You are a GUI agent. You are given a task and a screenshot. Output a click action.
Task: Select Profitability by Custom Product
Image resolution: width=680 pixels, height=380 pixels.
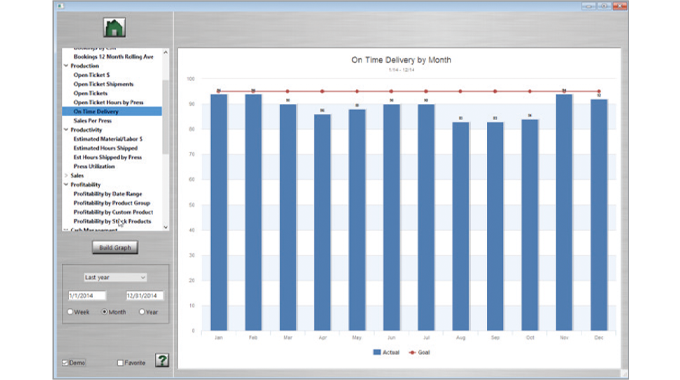pos(113,212)
